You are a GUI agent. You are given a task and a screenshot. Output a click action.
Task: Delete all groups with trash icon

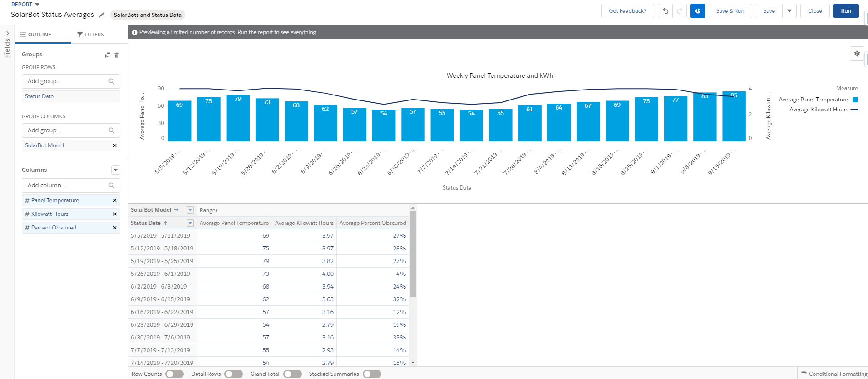[x=117, y=55]
